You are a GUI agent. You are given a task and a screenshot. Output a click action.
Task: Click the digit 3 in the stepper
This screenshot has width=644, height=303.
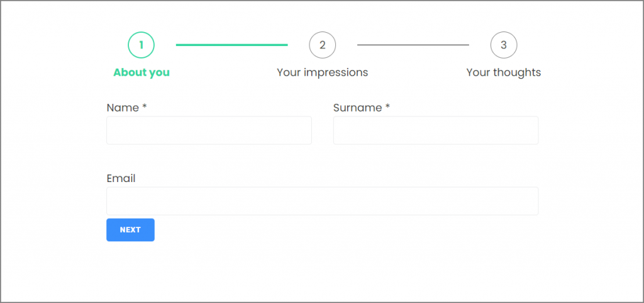point(504,45)
